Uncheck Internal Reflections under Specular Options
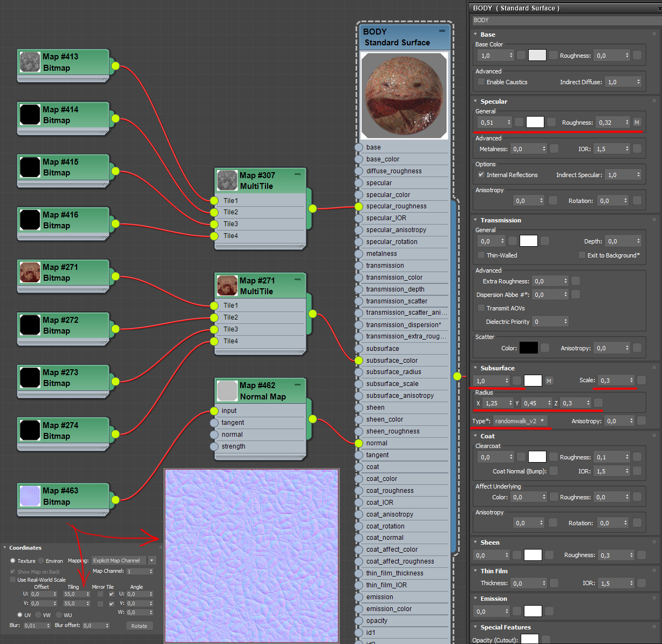 point(481,174)
